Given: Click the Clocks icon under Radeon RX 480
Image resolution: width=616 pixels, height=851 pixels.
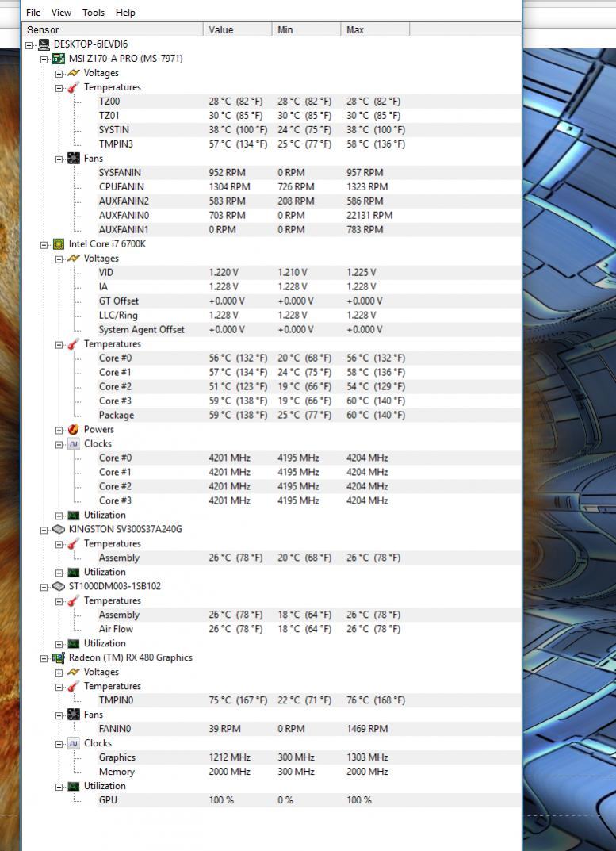Looking at the screenshot, I should point(73,743).
